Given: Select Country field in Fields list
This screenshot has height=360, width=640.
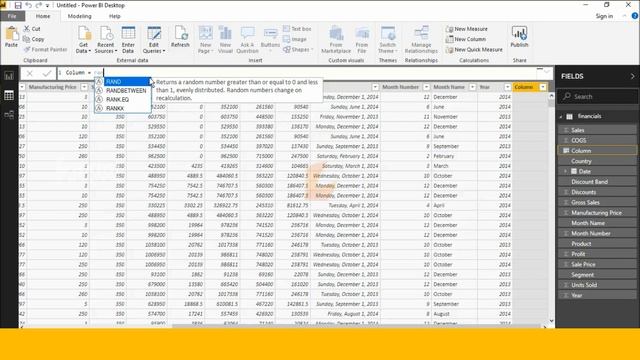Looking at the screenshot, I should pyautogui.click(x=597, y=161).
